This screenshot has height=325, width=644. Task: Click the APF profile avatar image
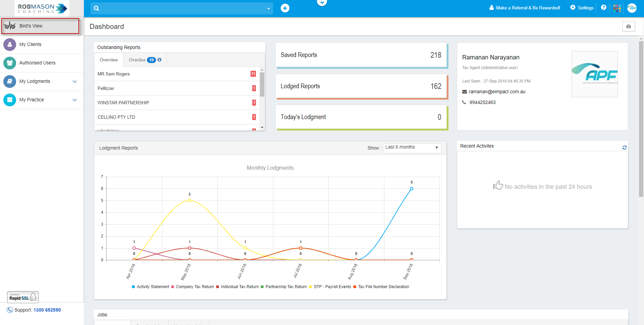click(632, 8)
